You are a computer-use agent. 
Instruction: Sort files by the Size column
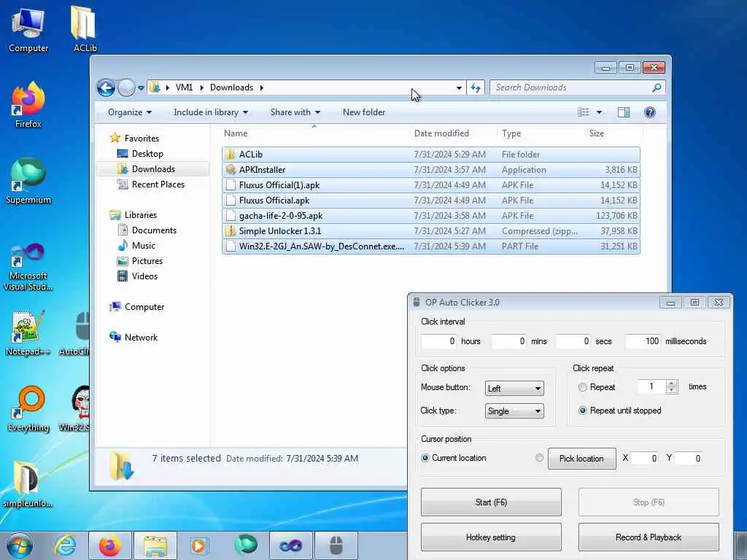pyautogui.click(x=613, y=133)
